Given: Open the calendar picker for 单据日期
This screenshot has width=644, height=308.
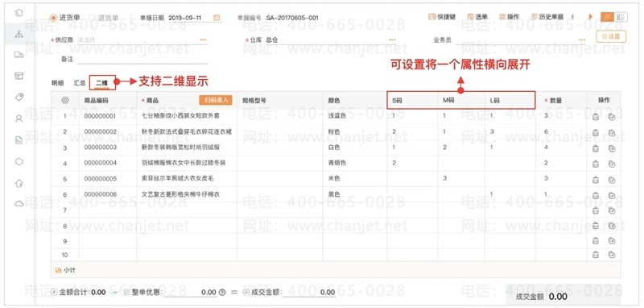Looking at the screenshot, I should click(217, 18).
